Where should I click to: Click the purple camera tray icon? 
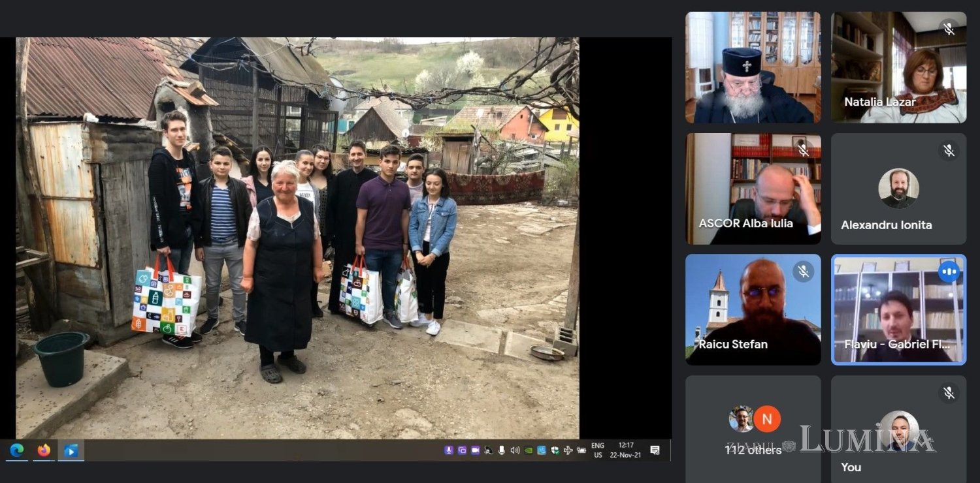point(475,450)
